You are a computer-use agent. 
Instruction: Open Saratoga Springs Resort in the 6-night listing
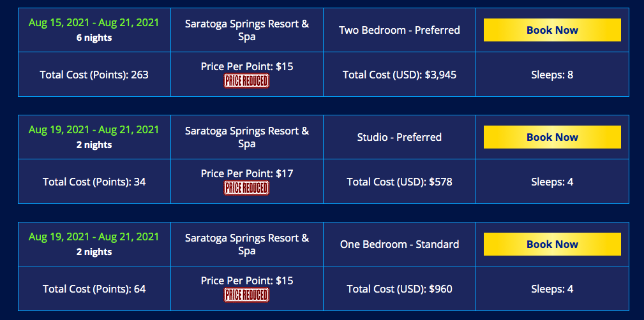(x=247, y=30)
